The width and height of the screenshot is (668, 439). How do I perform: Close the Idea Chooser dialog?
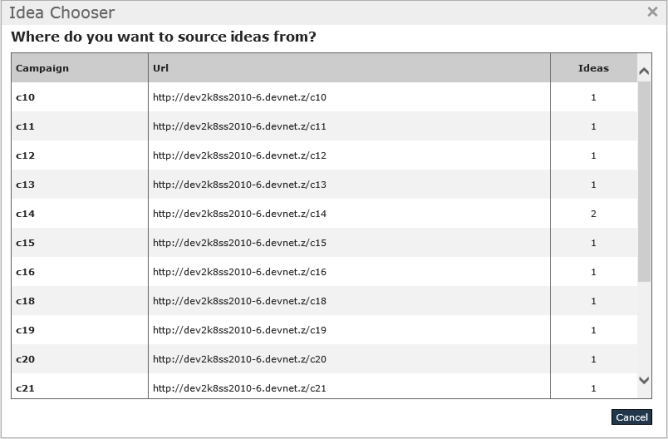point(652,13)
